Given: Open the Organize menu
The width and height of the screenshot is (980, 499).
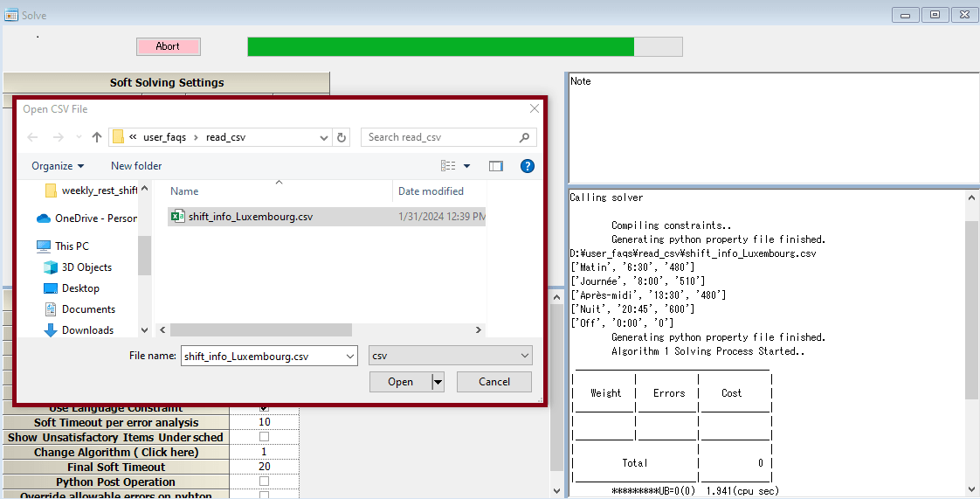Looking at the screenshot, I should point(58,166).
